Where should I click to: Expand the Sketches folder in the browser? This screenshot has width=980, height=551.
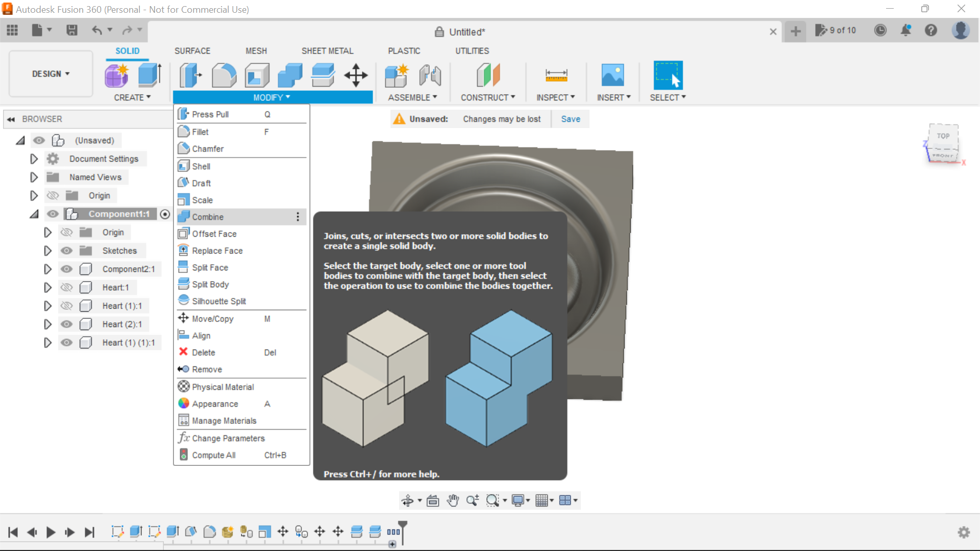coord(47,251)
